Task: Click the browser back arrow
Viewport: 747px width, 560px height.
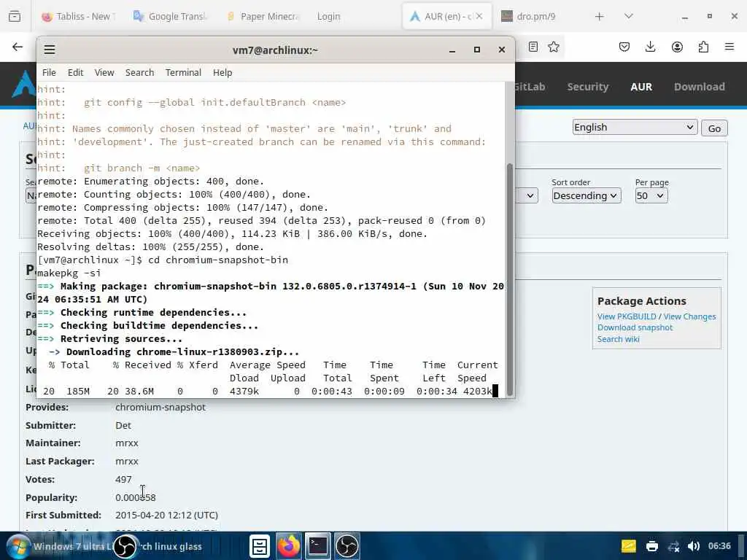Action: pyautogui.click(x=18, y=47)
